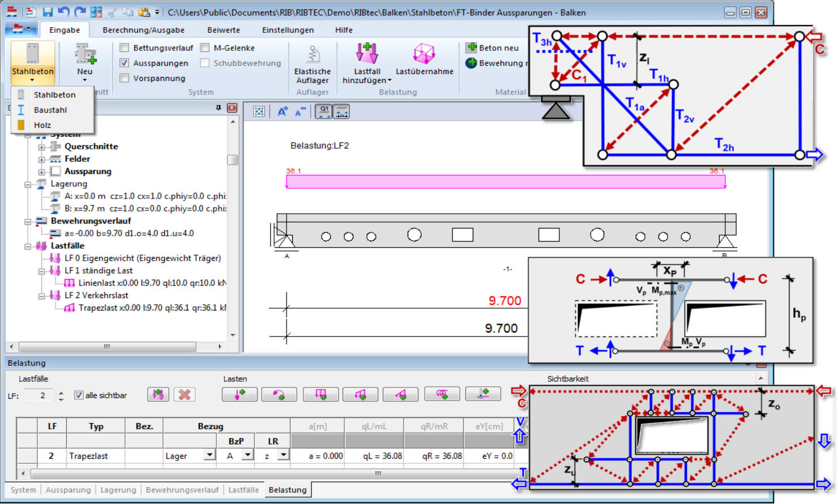Click the copy icon in the title bar

(128, 12)
